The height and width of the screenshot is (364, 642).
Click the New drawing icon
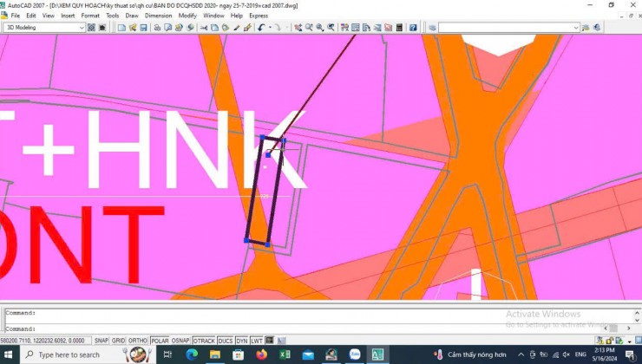[121, 28]
